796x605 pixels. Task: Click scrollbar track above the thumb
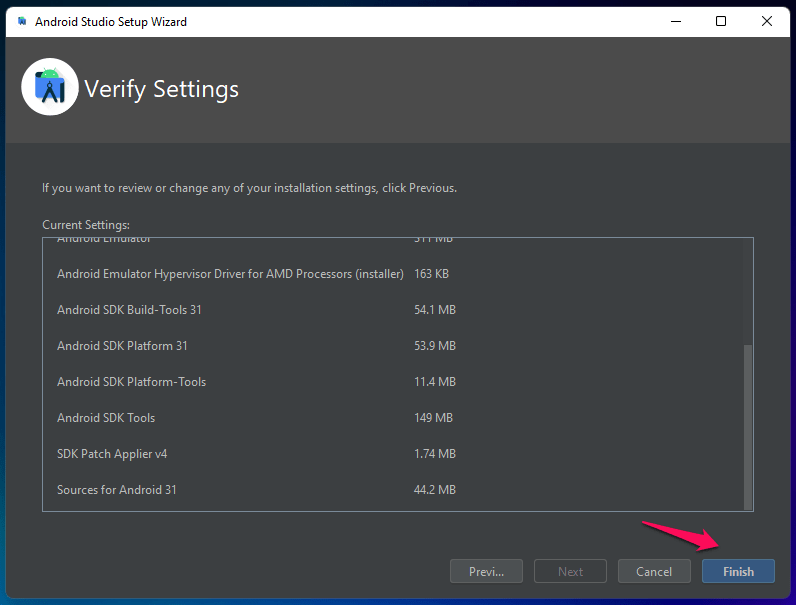coord(747,292)
